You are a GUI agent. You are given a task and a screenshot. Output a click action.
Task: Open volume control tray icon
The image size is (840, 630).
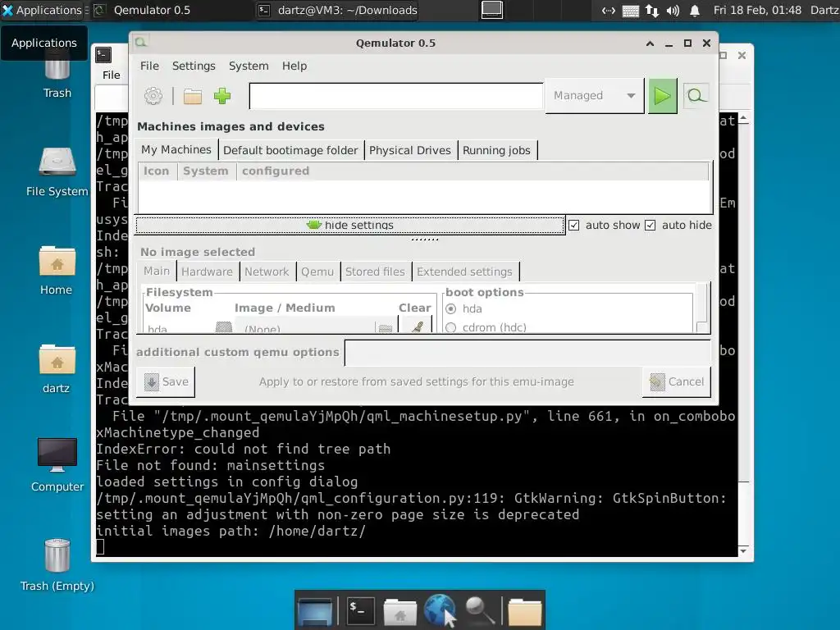click(x=673, y=11)
